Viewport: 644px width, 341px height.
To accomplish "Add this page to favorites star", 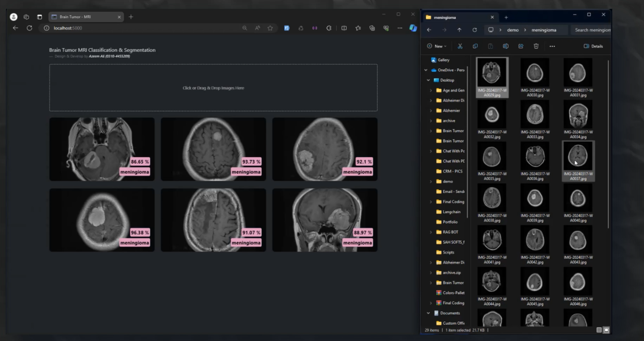I will click(x=270, y=28).
